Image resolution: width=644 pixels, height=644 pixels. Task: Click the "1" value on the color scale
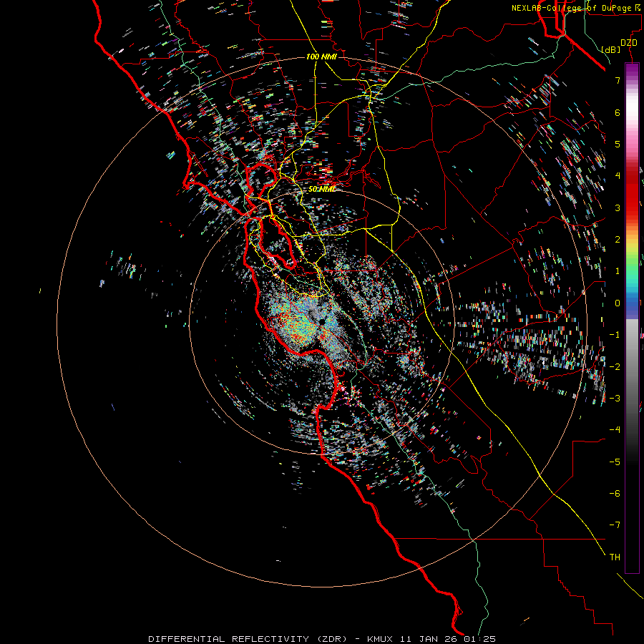pyautogui.click(x=618, y=271)
